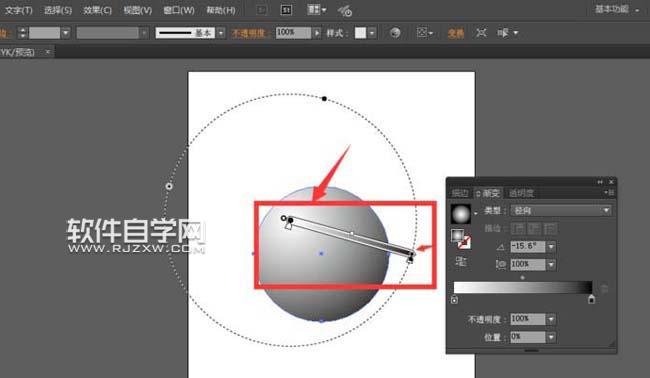The height and width of the screenshot is (378, 650).
Task: Click the gradient panel 不透明度 100% field
Action: 528,319
